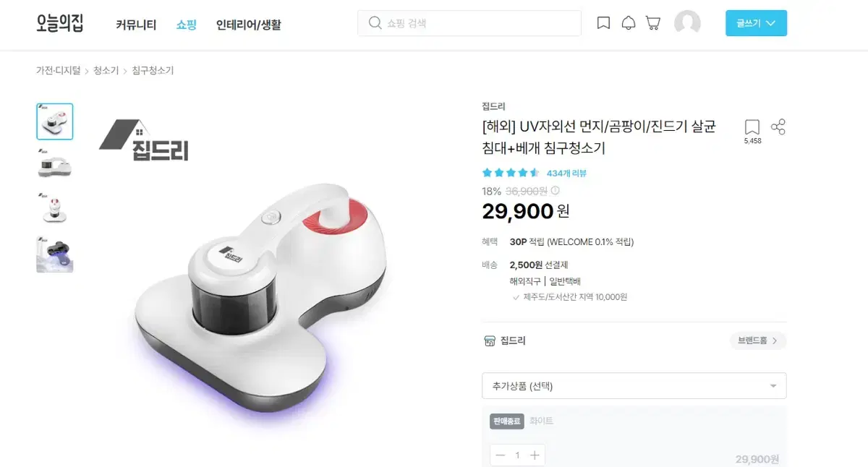Click the 오늘의집 home logo
Screen dimensions: 868x467
60,23
